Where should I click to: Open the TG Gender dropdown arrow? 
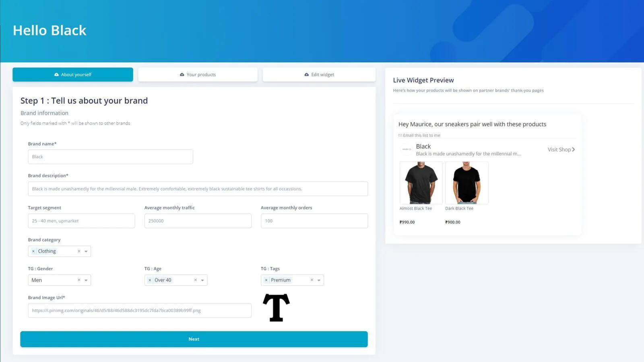[x=86, y=280]
